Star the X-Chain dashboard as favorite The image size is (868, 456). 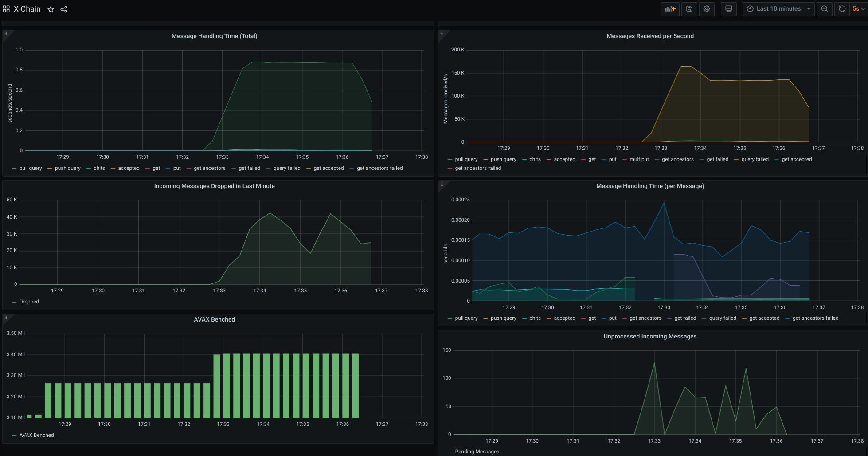pyautogui.click(x=51, y=9)
